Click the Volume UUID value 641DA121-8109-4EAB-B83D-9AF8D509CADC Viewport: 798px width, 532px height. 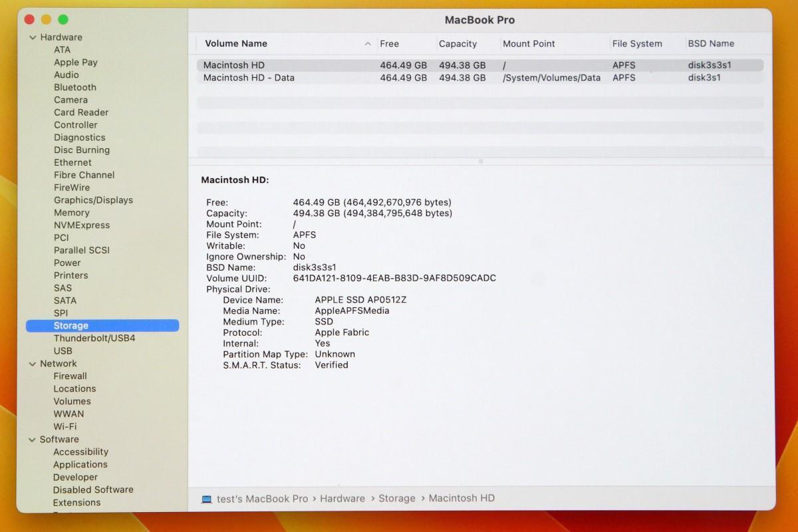395,279
